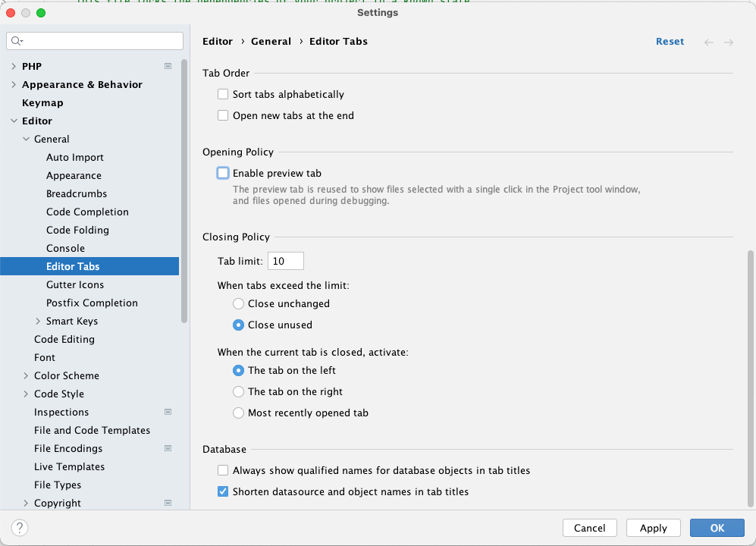The height and width of the screenshot is (546, 756).
Task: Select the Editor Tabs page
Action: [x=89, y=266]
